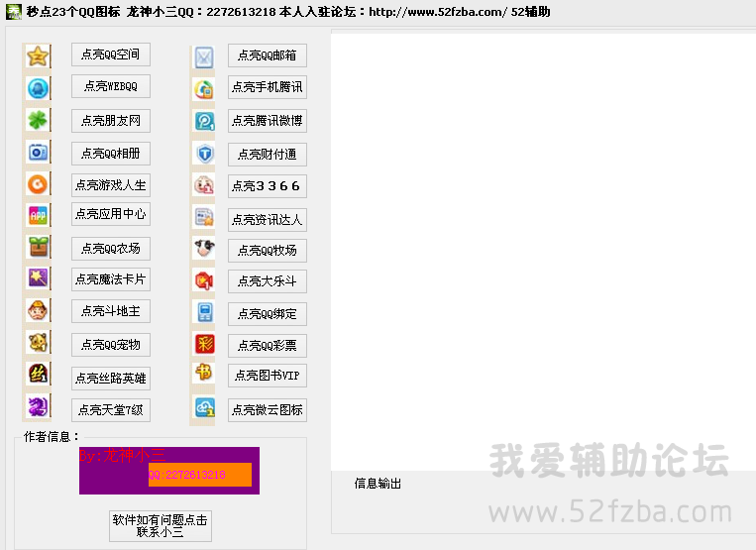Click the QQ邮箱 envelope icon
Screen dimensions: 756x550
[204, 56]
